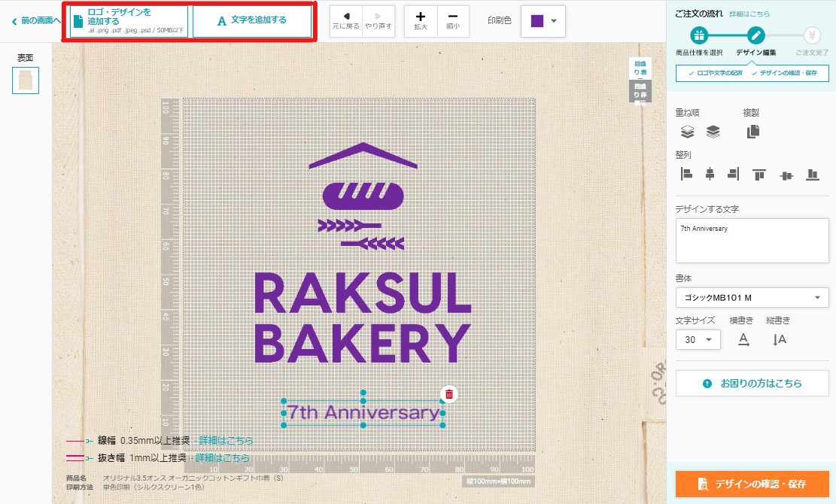
Task: Select デザインの確認・保存 sub-step under the flow
Action: [x=784, y=73]
